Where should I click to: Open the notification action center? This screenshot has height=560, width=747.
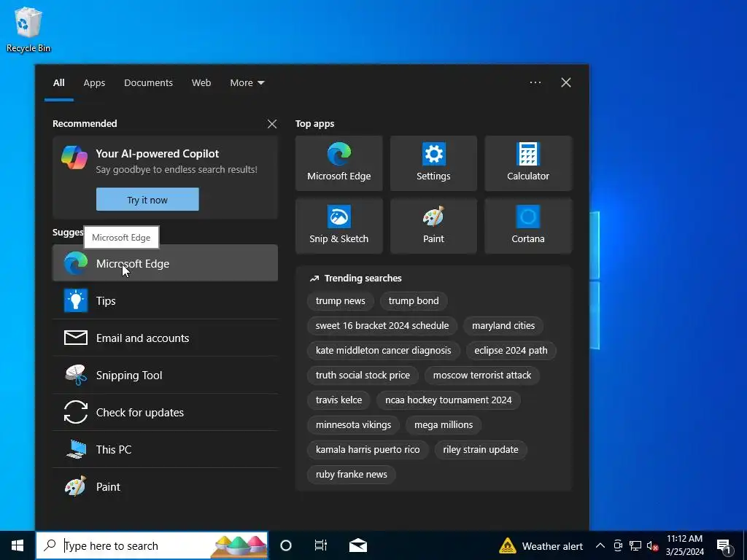[x=724, y=545]
